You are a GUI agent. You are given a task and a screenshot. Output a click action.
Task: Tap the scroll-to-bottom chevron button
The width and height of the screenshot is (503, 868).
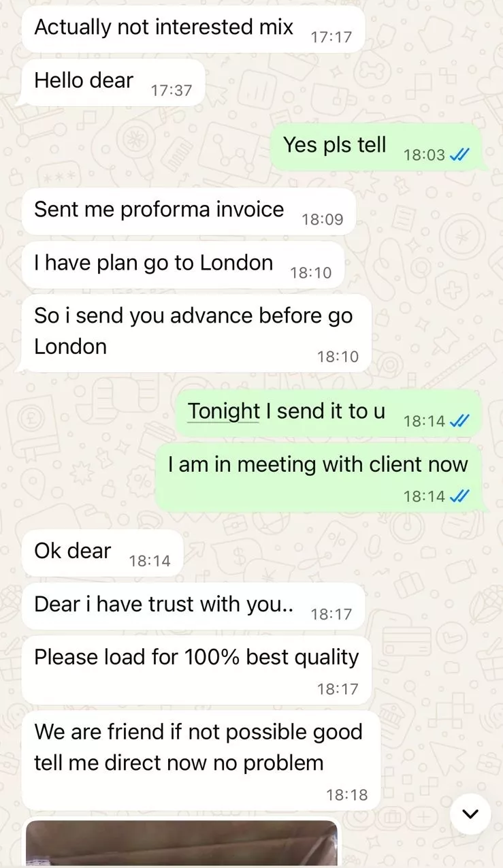(x=470, y=814)
